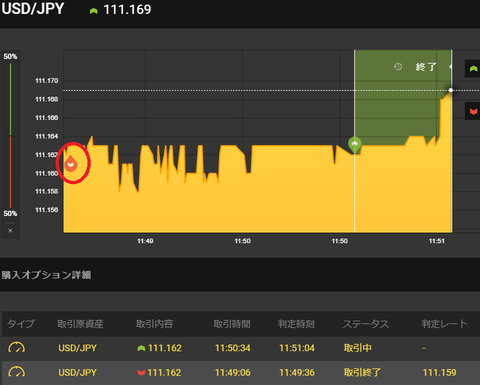Click USD/JPY in the 取引中 row
480x385 pixels.
tap(77, 348)
